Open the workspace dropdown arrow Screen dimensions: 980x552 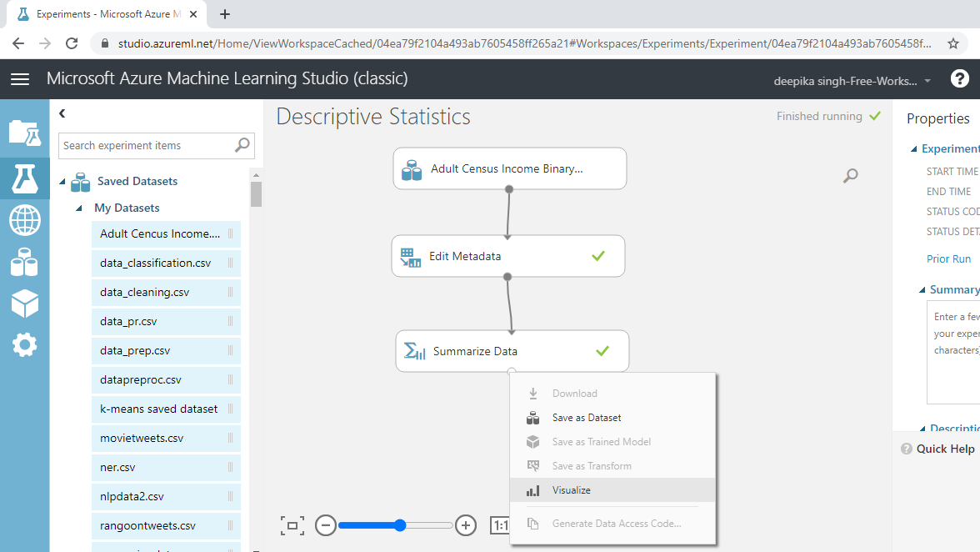coord(927,81)
